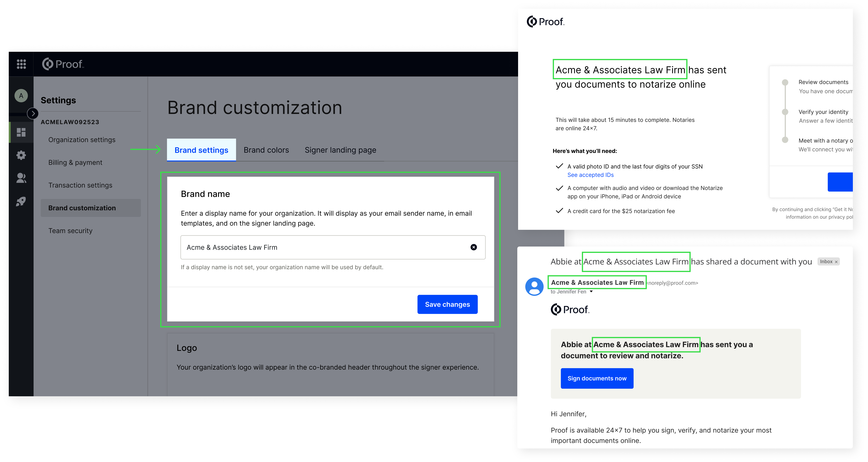Open the rocket sidebar icon
This screenshot has width=868, height=462.
pyautogui.click(x=21, y=201)
